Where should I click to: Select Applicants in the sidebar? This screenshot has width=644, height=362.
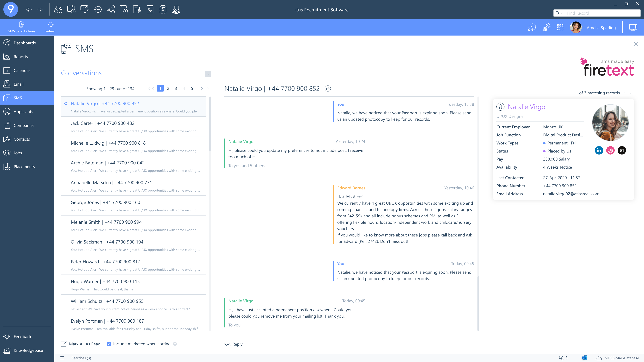pos(27,112)
